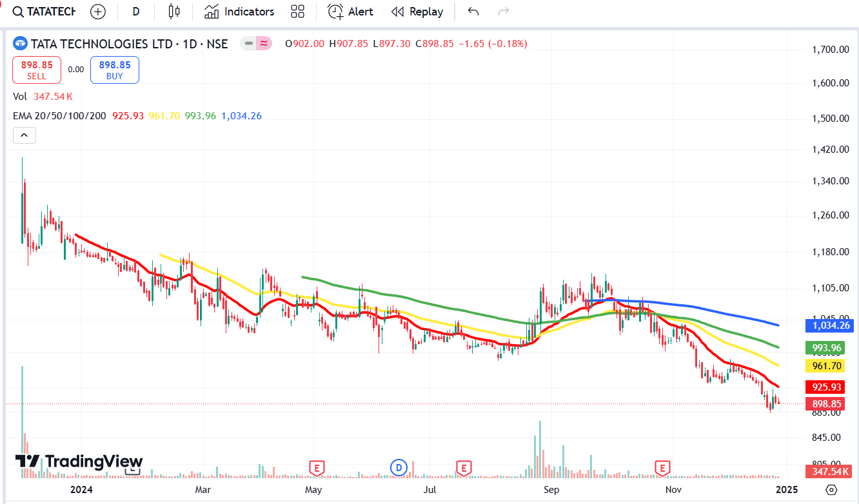Open chart settings gear below the price axis
This screenshot has width=859, height=504.
point(831,489)
